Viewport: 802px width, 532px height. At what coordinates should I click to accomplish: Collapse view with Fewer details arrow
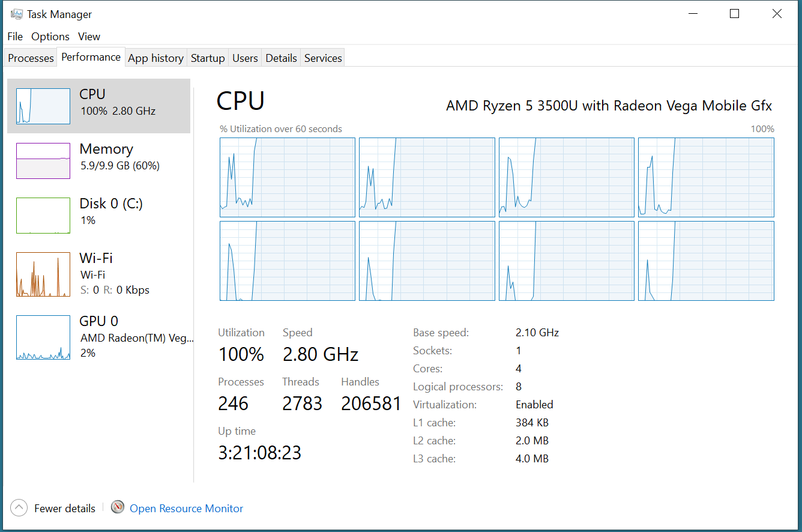(19, 508)
